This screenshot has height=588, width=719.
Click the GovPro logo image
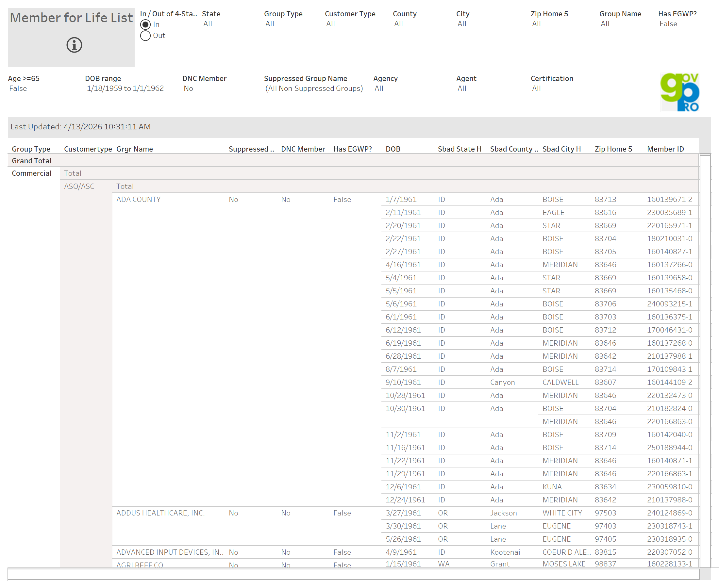point(679,92)
